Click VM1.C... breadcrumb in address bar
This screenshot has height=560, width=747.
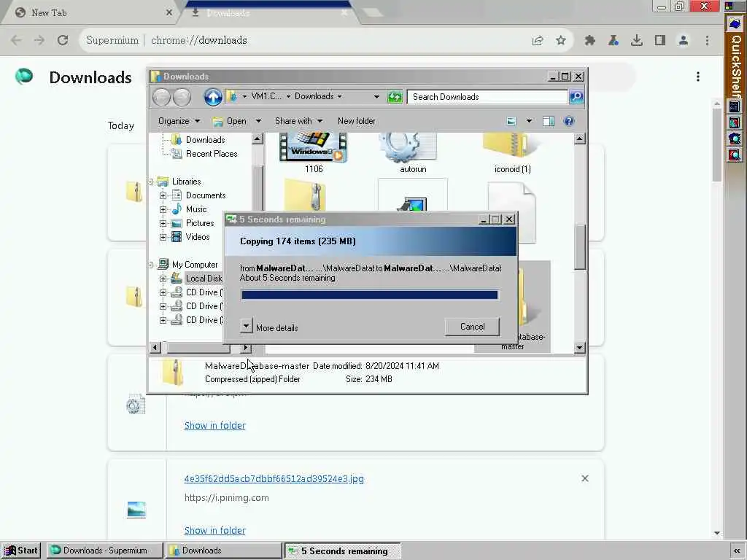tap(266, 96)
